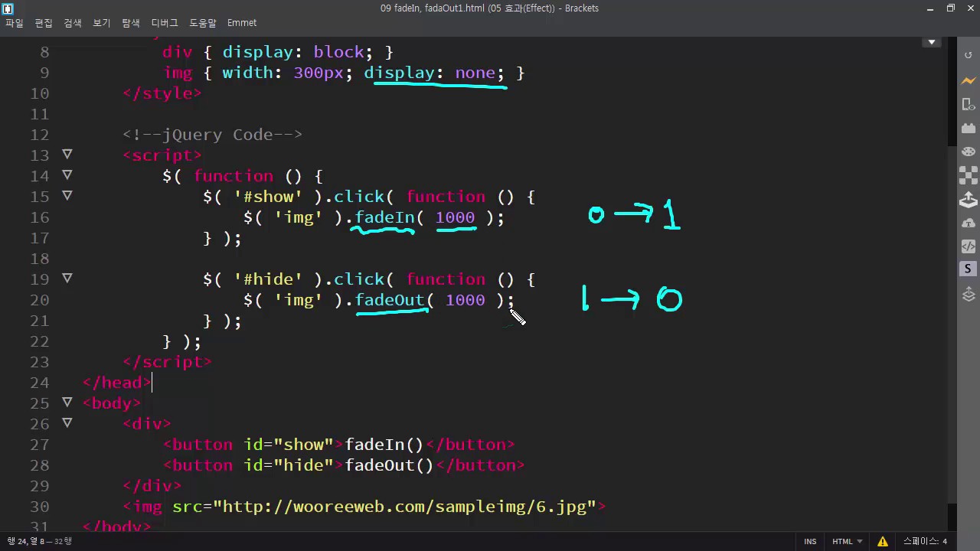Open the 검색 menu

click(73, 23)
